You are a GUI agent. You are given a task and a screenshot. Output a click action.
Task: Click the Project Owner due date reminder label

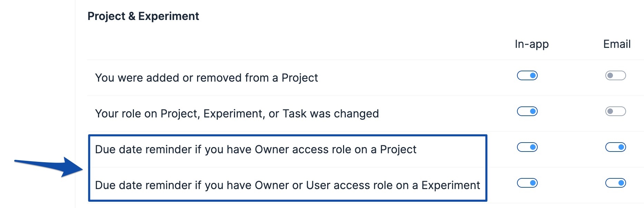coord(255,149)
